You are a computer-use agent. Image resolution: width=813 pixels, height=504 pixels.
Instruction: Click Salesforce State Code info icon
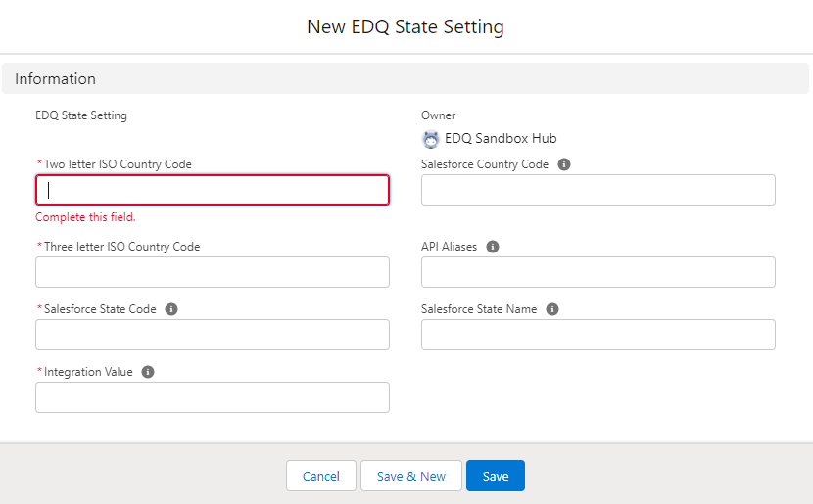(171, 309)
